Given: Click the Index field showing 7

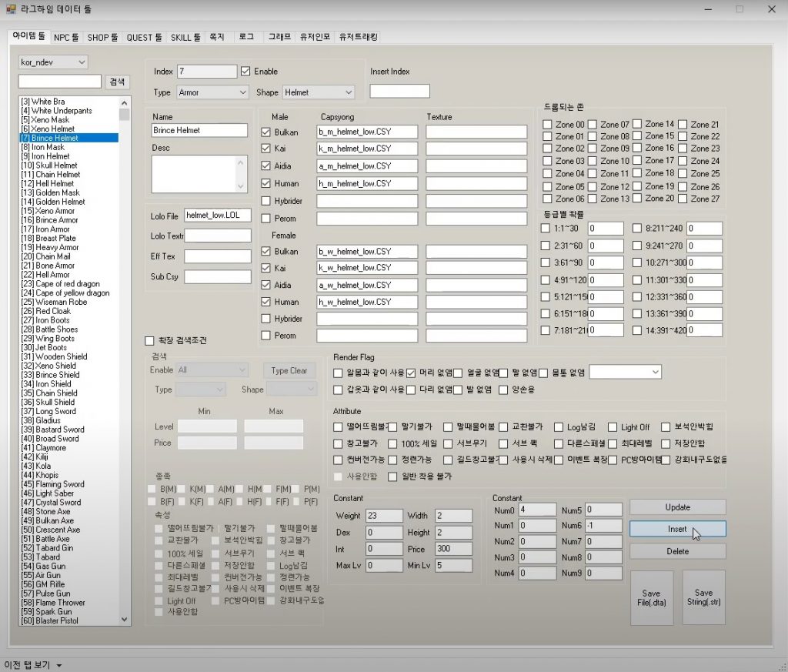Looking at the screenshot, I should coord(207,72).
